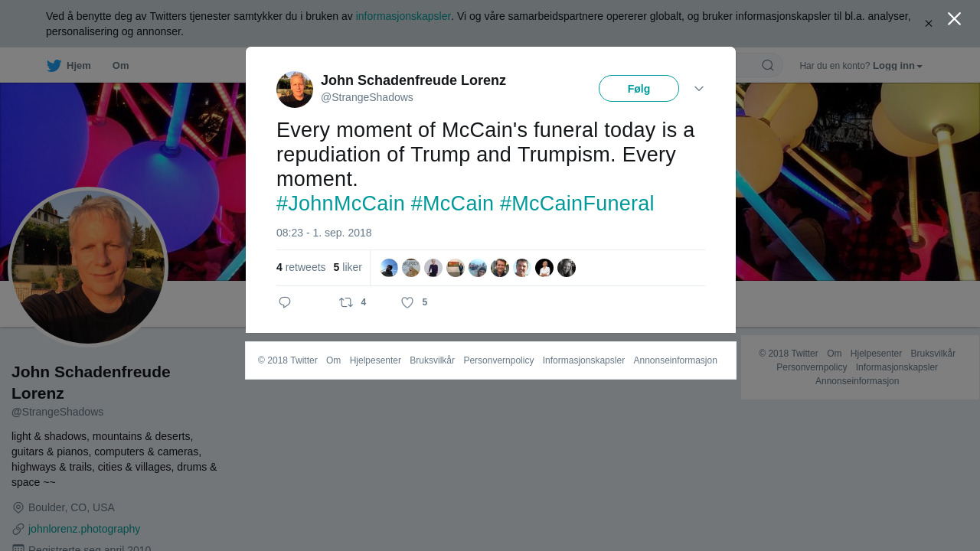Viewport: 980px width, 551px height.
Task: Like the tweet with heart icon
Action: click(x=407, y=302)
